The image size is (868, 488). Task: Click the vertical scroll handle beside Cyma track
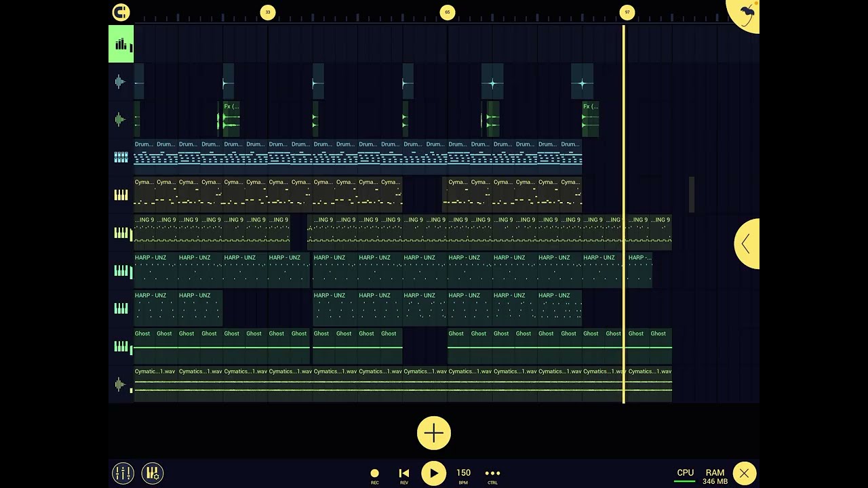point(692,195)
